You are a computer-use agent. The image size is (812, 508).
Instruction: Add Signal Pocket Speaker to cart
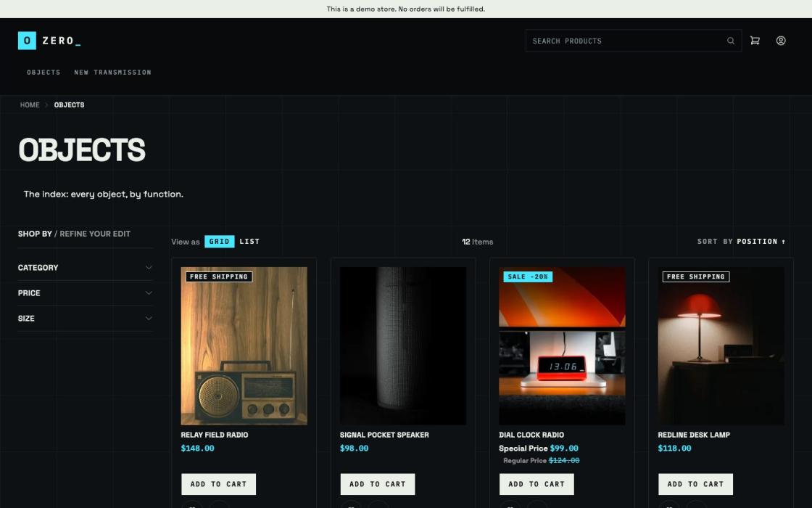378,484
